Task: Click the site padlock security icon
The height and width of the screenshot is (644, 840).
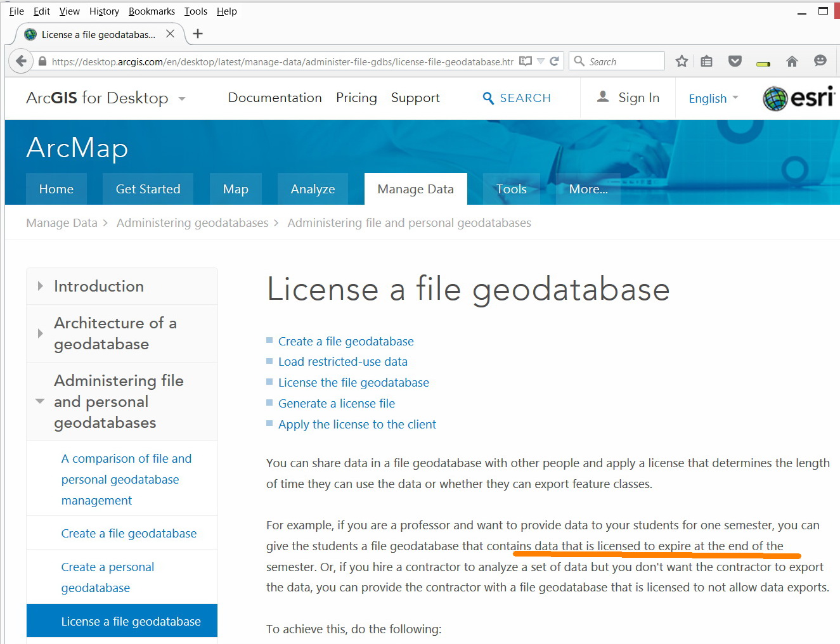Action: [x=42, y=61]
